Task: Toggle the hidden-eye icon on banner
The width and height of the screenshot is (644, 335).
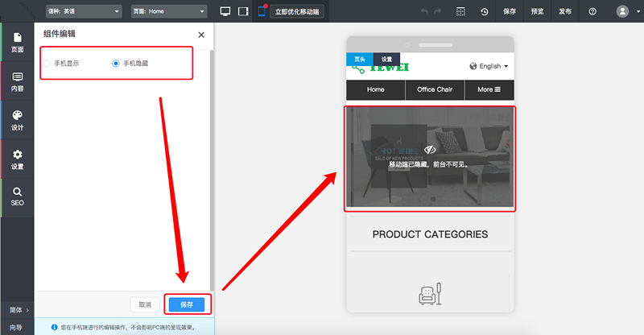Action: coord(430,150)
